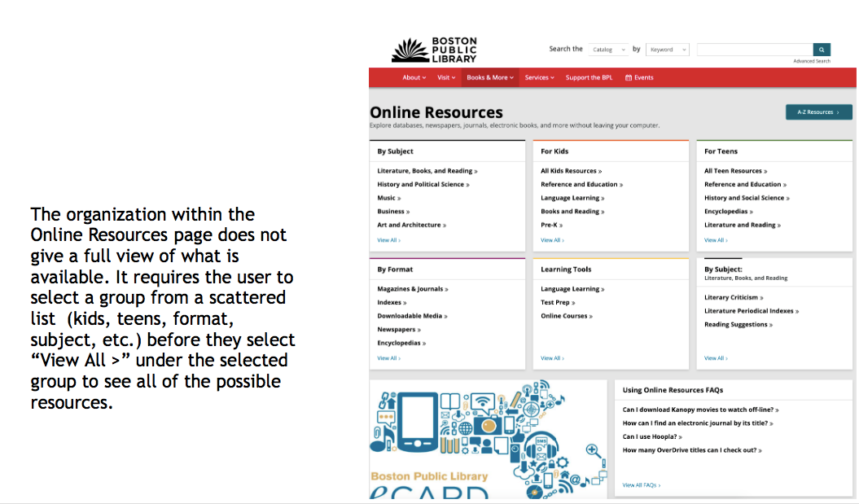Click the View All FAQs link
Image resolution: width=859 pixels, height=504 pixels.
(x=641, y=485)
